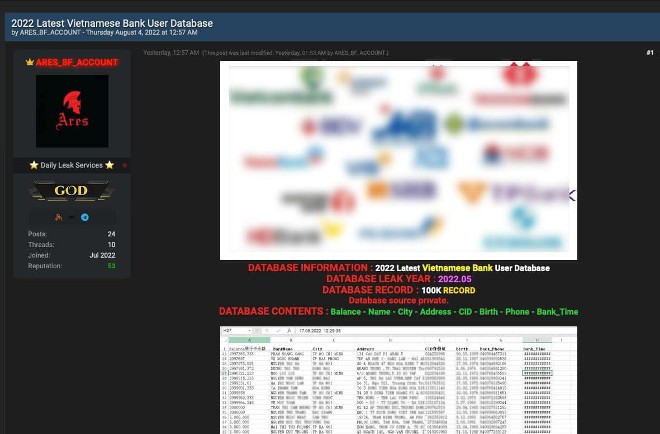660x434 pixels.
Task: Open the blurred bank logos image
Action: click(x=398, y=160)
